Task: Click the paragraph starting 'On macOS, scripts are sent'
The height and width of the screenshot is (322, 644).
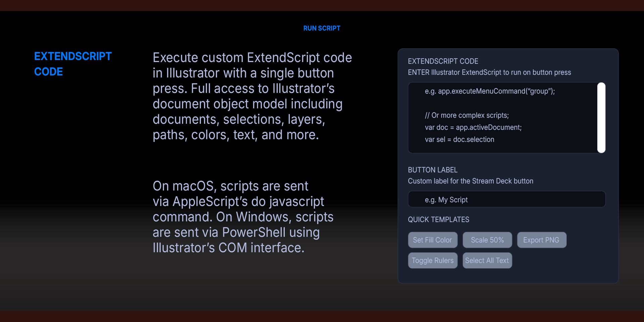Action: (243, 217)
